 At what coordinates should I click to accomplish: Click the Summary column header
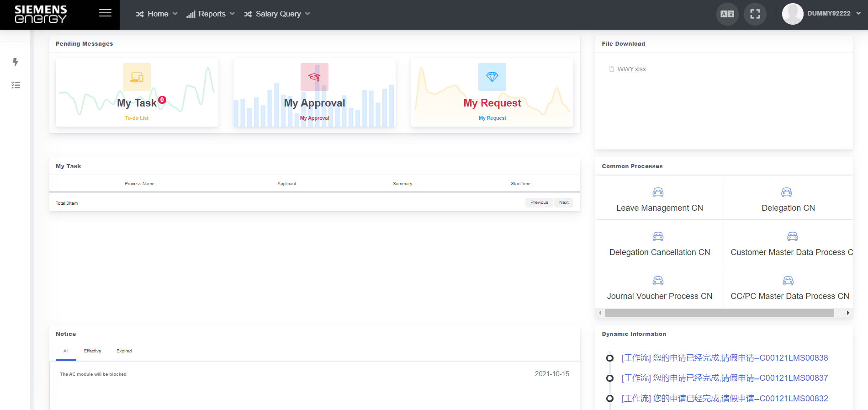402,184
